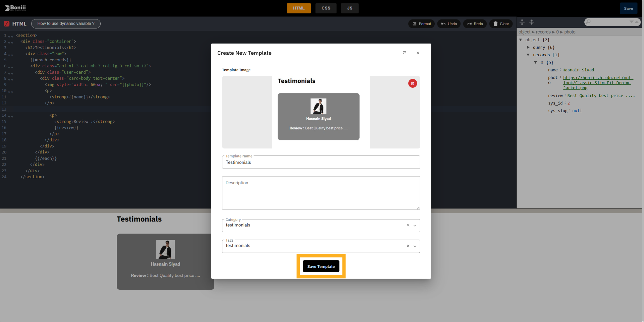This screenshot has height=322, width=644.
Task: Undo the last editor change
Action: [x=449, y=24]
